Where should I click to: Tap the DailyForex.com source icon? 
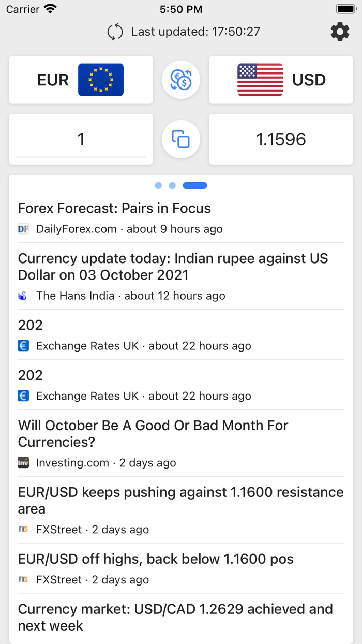[x=23, y=228]
